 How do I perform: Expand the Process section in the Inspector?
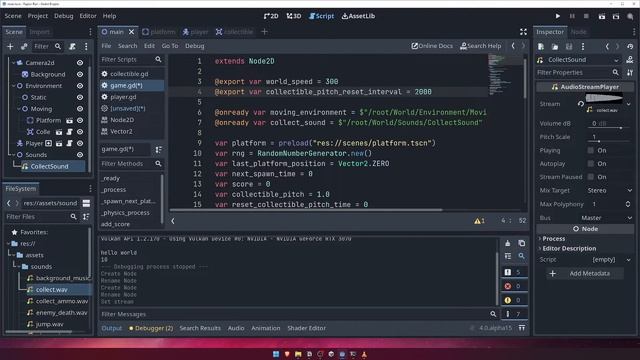[553, 239]
